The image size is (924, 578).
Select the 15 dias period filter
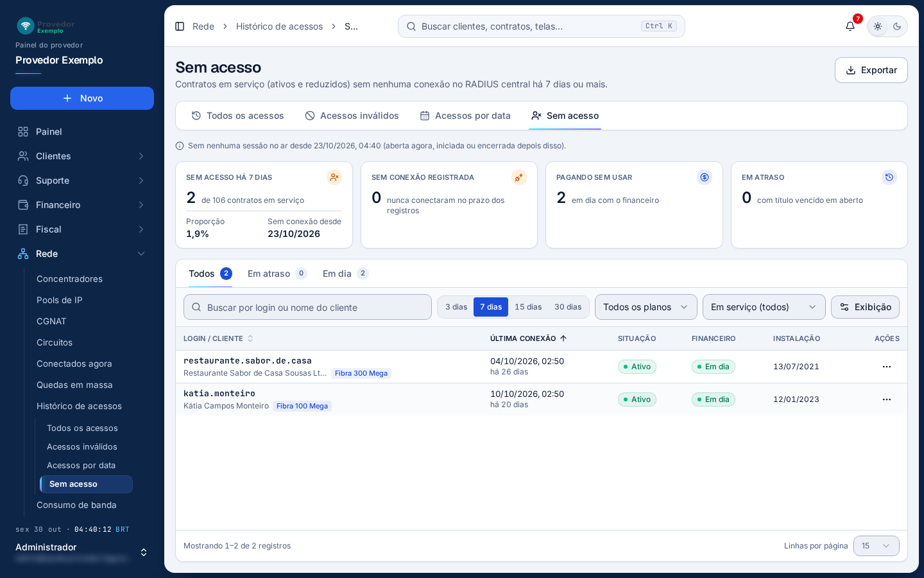(x=528, y=307)
